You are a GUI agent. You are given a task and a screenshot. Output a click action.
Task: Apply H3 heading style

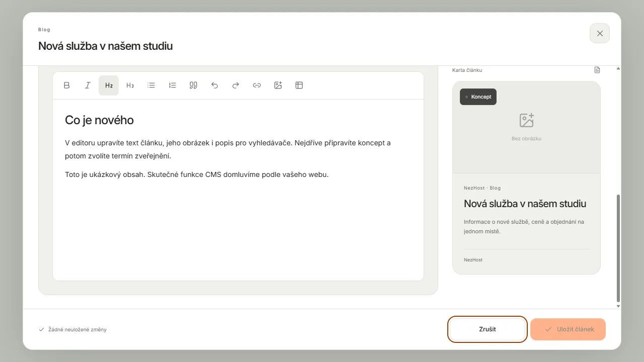(x=130, y=85)
